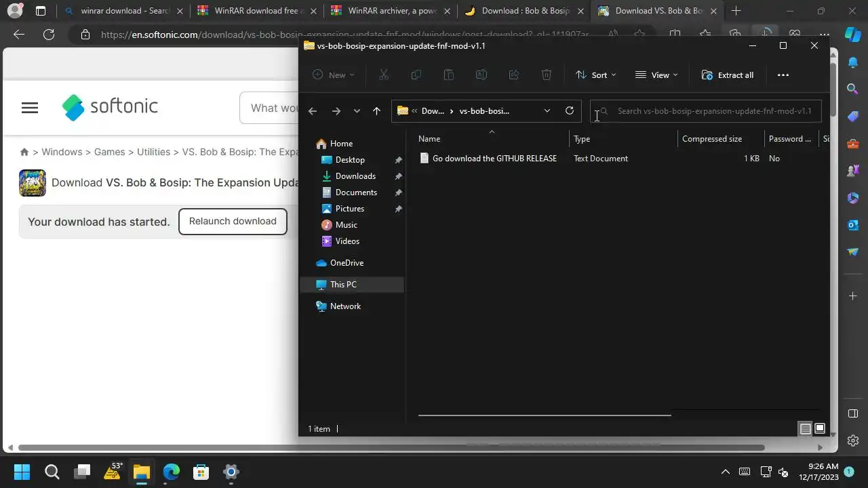The height and width of the screenshot is (488, 868).
Task: Show hidden system tray icons
Action: click(726, 472)
